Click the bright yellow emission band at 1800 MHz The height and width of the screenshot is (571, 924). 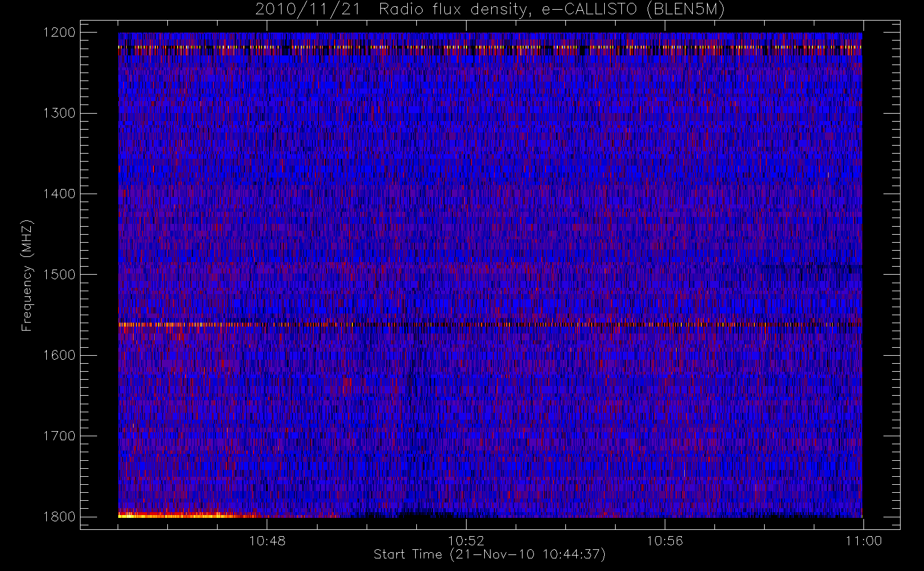pyautogui.click(x=188, y=515)
